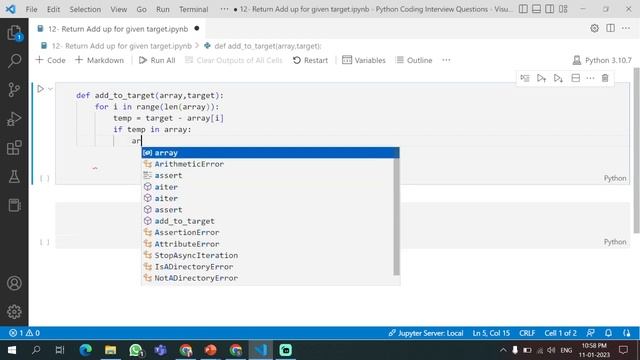Open Microsoft Edge from taskbar
Image resolution: width=640 pixels, height=360 pixels.
pos(86,350)
